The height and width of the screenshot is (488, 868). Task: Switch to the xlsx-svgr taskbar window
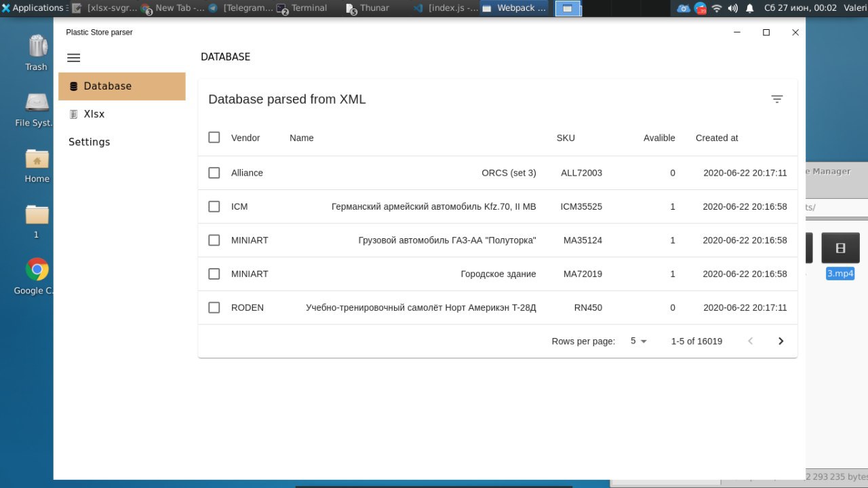pyautogui.click(x=104, y=8)
